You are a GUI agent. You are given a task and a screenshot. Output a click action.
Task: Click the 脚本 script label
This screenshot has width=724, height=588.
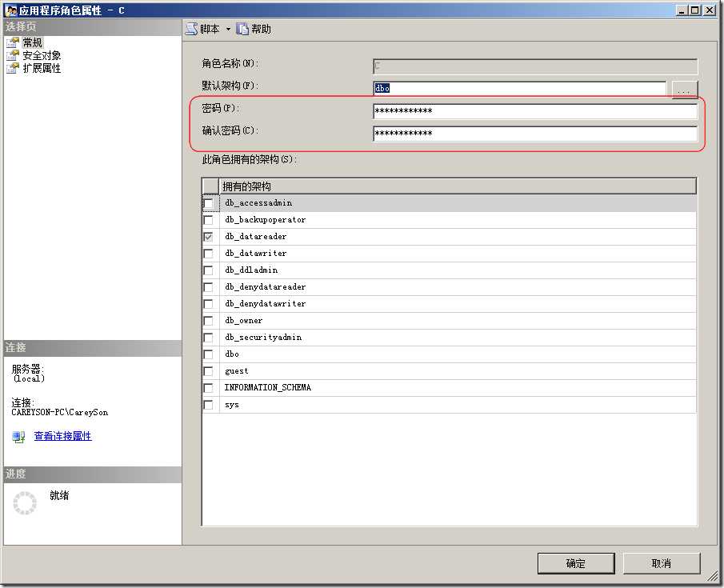210,29
